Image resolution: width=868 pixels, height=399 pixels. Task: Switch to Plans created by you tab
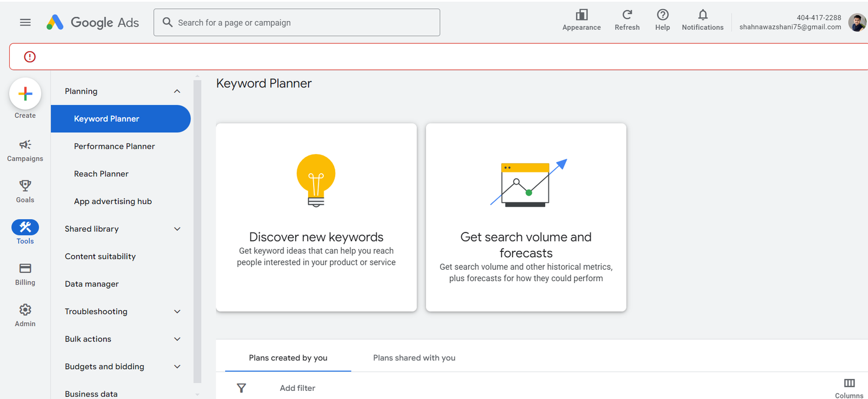click(288, 358)
